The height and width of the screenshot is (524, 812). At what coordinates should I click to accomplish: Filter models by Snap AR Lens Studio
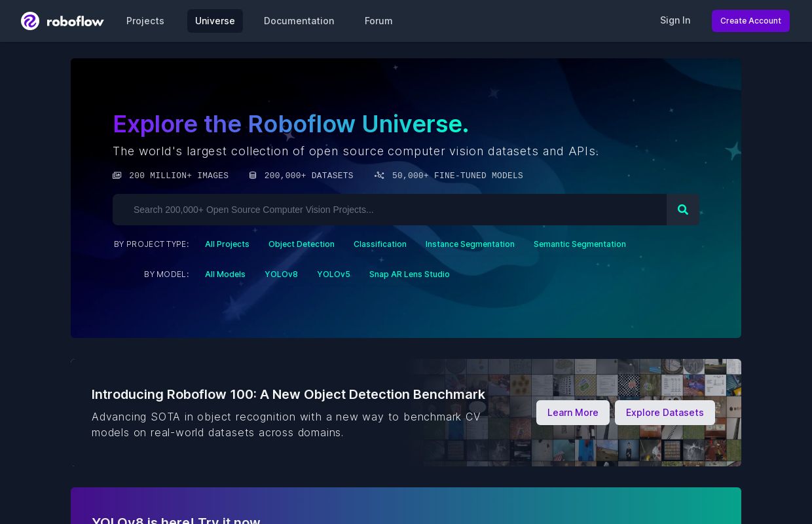(409, 274)
